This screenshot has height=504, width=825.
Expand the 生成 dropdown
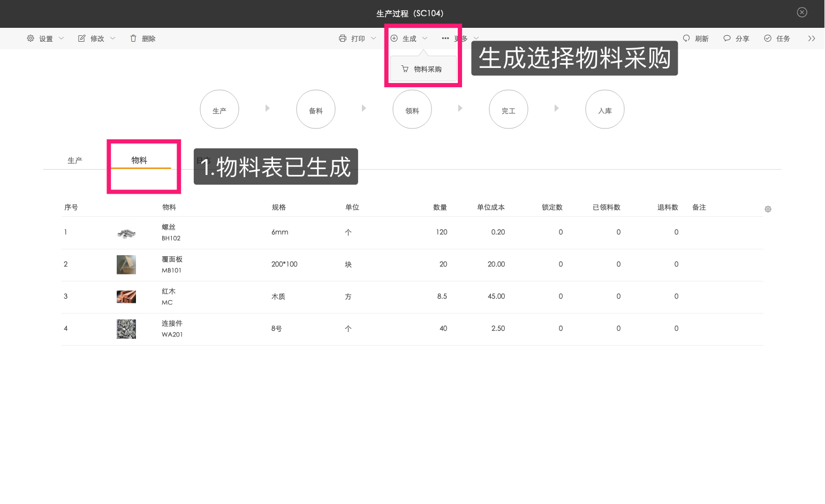pos(425,38)
